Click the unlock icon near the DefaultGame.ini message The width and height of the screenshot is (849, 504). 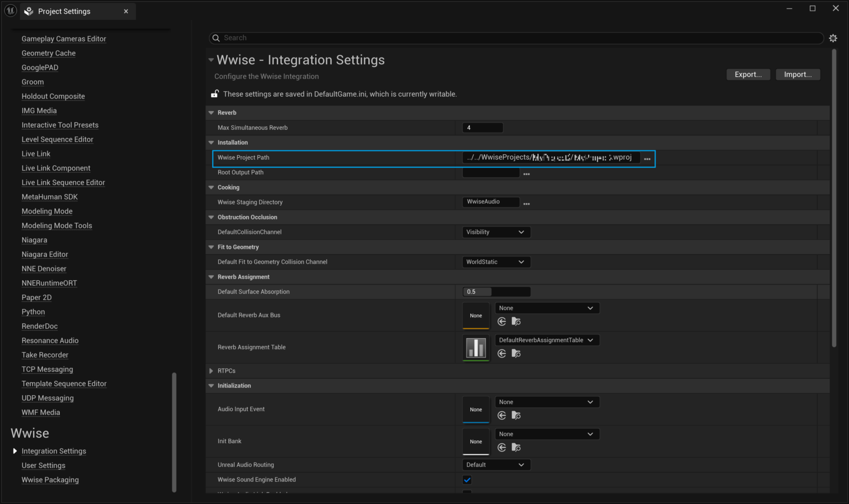pyautogui.click(x=214, y=93)
